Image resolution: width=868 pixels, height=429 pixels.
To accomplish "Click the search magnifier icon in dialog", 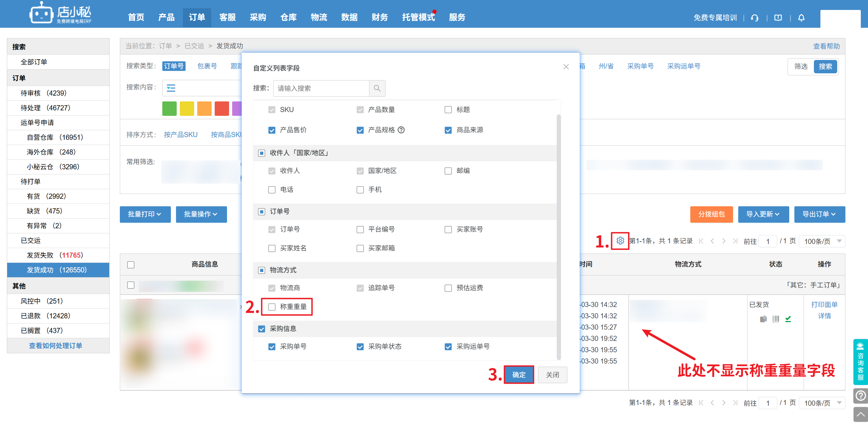I will (x=377, y=88).
